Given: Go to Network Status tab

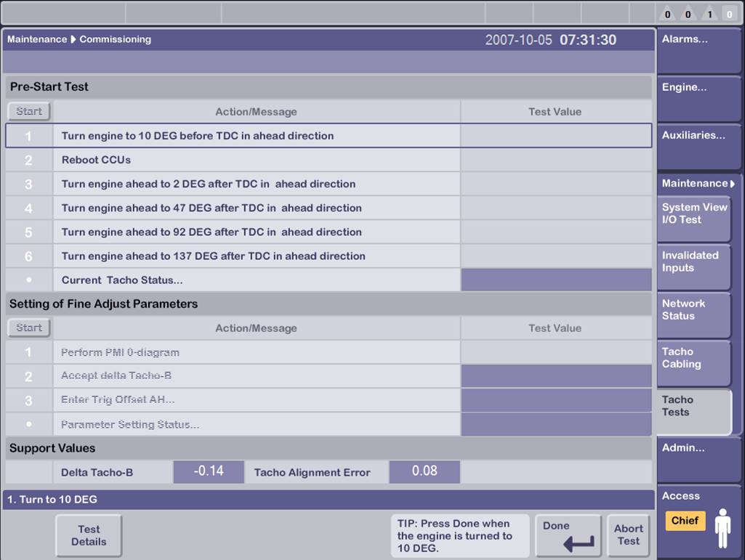Looking at the screenshot, I should coord(694,315).
